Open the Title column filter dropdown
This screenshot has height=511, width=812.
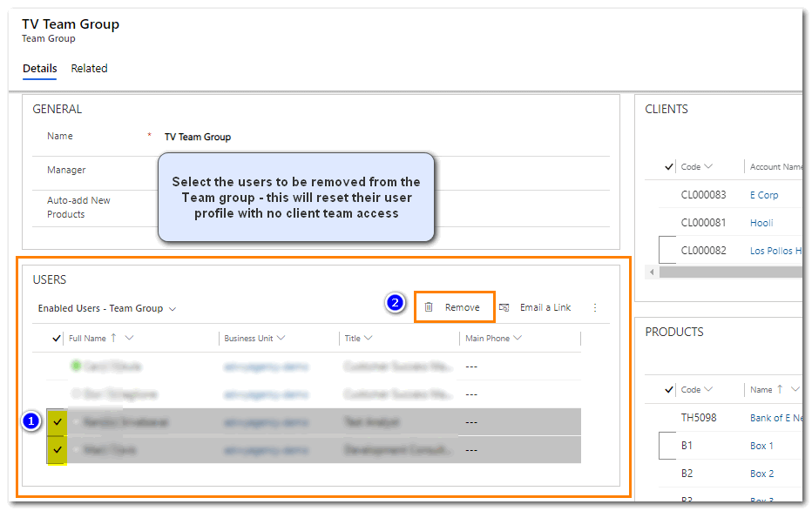(369, 338)
